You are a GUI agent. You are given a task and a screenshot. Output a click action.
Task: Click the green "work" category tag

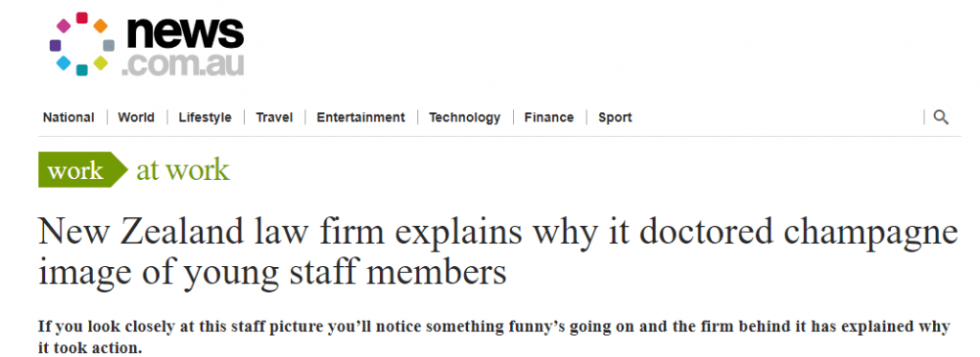click(x=83, y=169)
